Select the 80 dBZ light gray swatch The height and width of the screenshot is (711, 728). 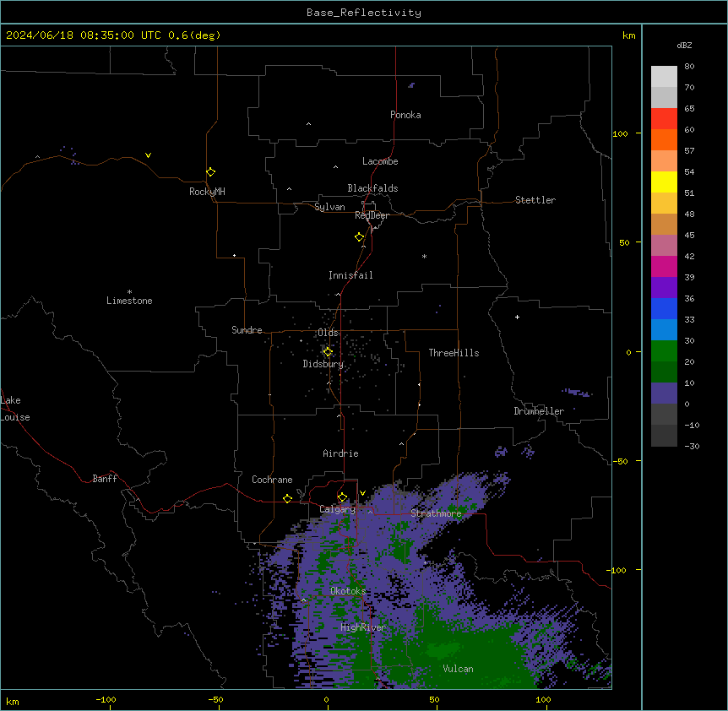(x=664, y=76)
